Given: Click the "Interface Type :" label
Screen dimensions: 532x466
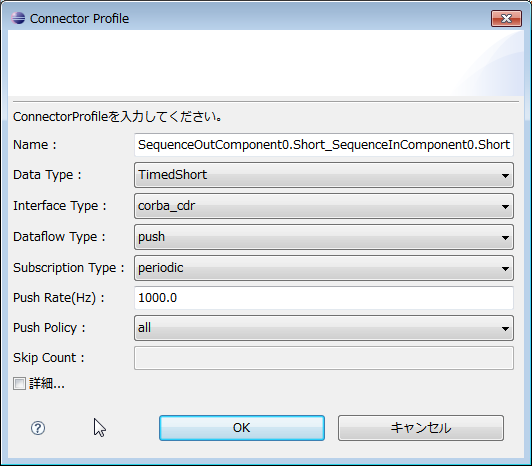Looking at the screenshot, I should (60, 206).
